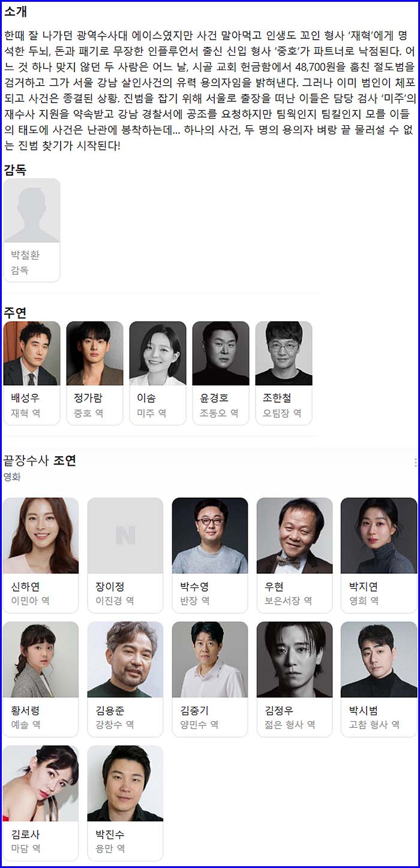Open 박지연 cast card
Viewport: 420px width, 868px height.
pos(379,555)
